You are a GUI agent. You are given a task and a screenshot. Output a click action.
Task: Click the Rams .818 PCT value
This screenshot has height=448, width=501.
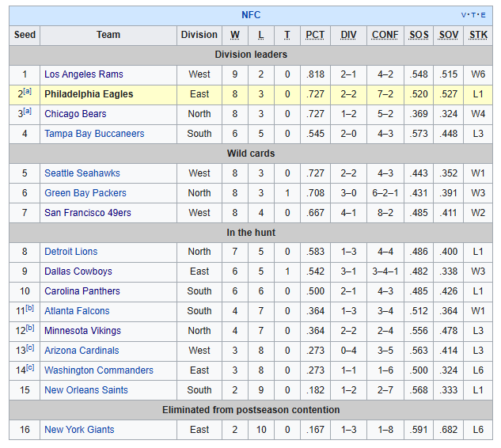(315, 74)
